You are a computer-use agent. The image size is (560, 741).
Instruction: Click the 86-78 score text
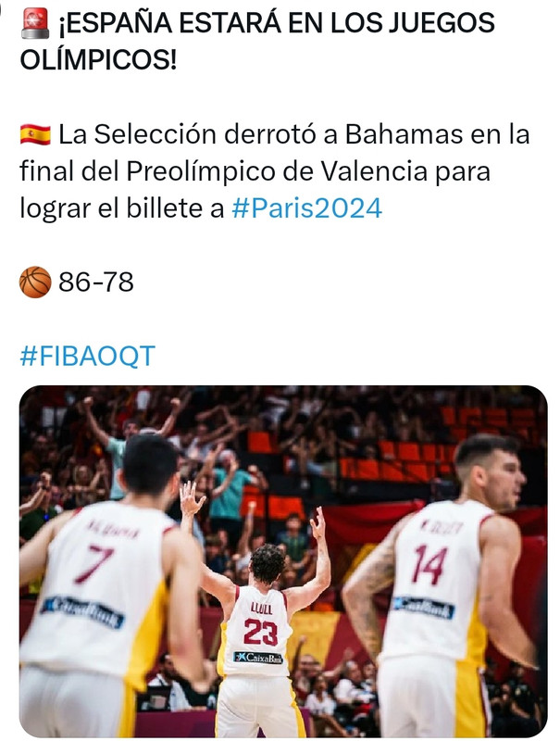(x=96, y=283)
